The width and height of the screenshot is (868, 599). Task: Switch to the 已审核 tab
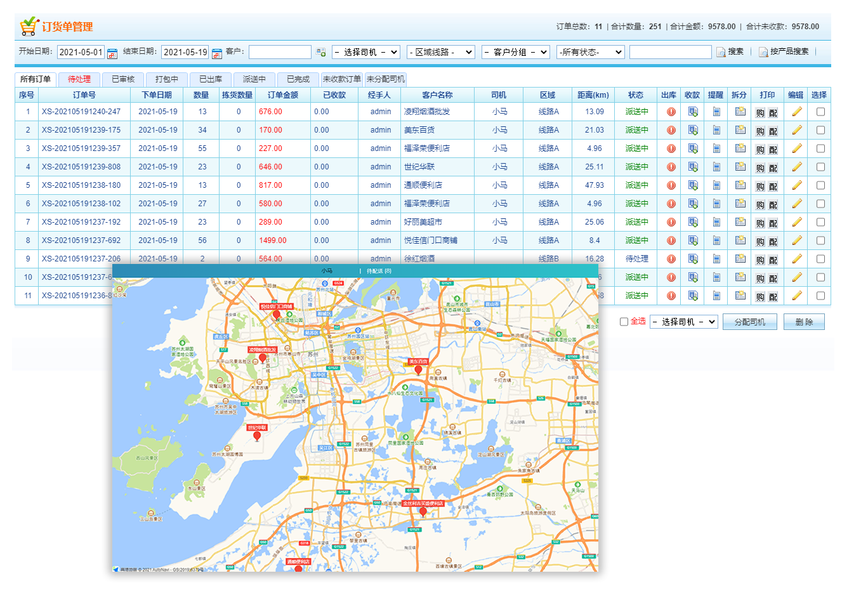[123, 79]
